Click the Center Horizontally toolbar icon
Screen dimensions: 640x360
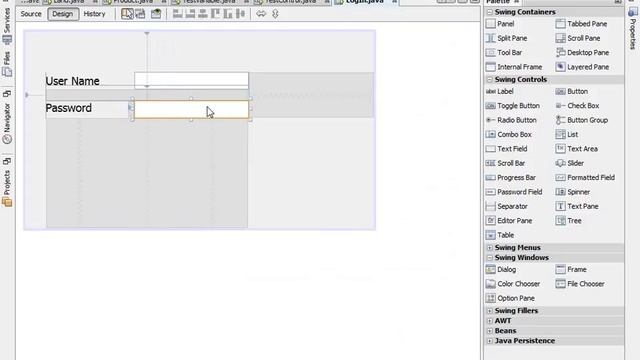pyautogui.click(x=203, y=14)
